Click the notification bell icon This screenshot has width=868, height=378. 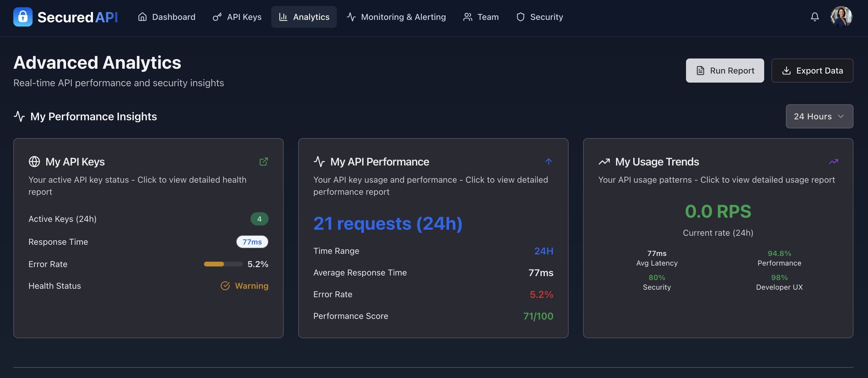coord(815,17)
